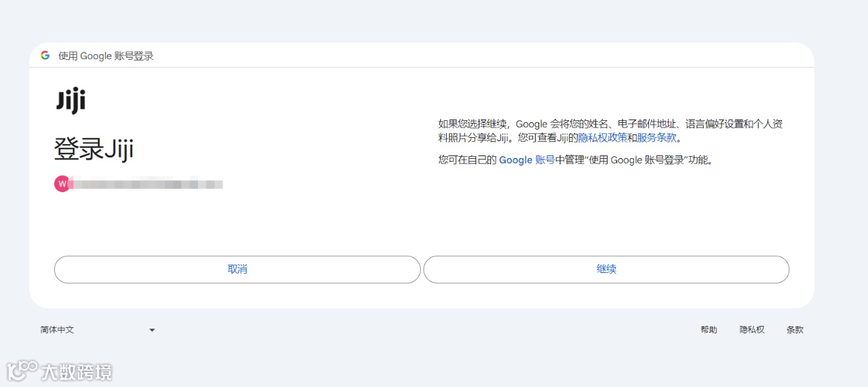Click the pink W account avatar

point(62,184)
